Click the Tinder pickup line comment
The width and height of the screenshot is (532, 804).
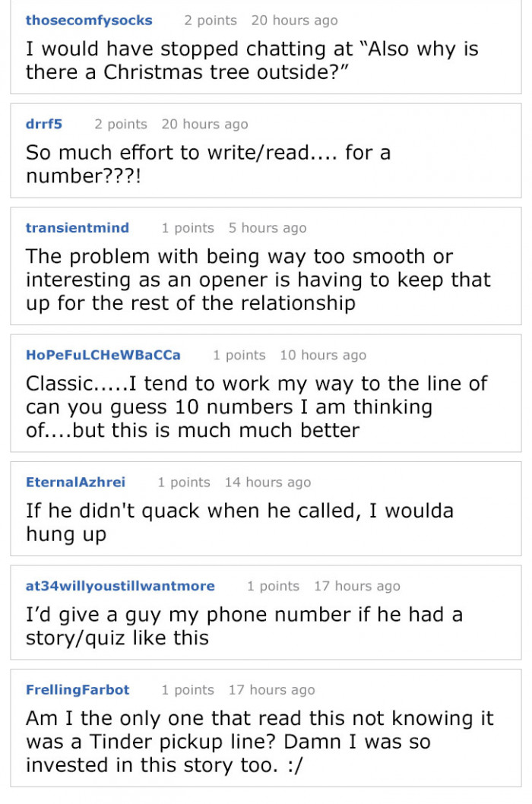[x=260, y=742]
